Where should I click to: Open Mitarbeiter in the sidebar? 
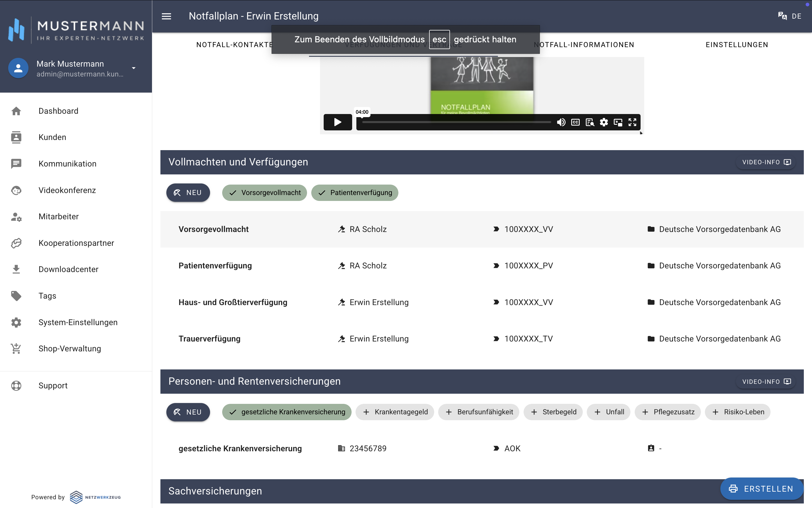coord(76,217)
